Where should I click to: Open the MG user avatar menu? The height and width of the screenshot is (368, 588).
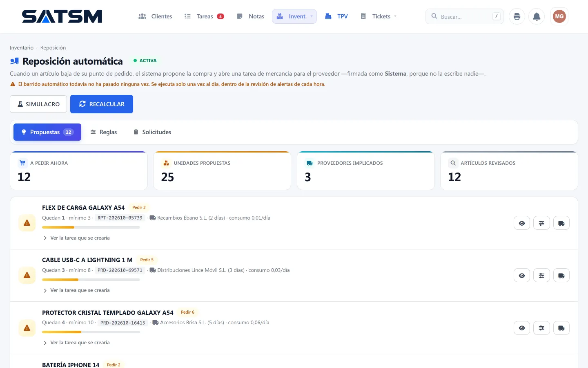coord(559,16)
